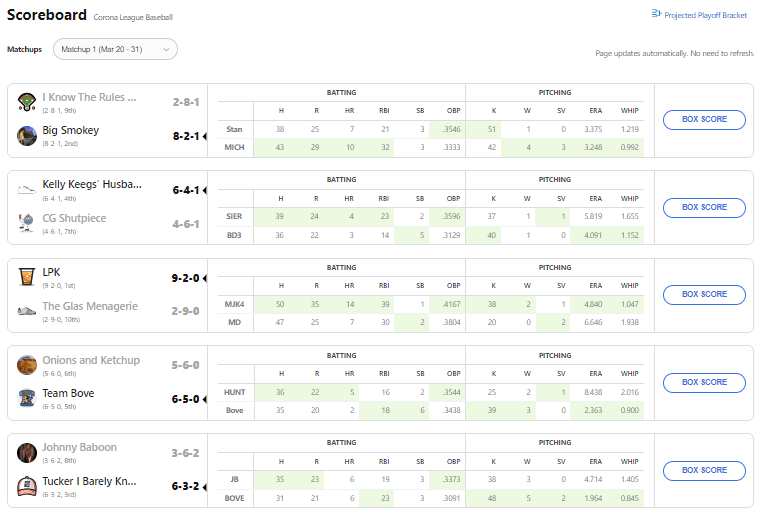Open box score for LPK matchup
The height and width of the screenshot is (518, 762).
point(704,295)
